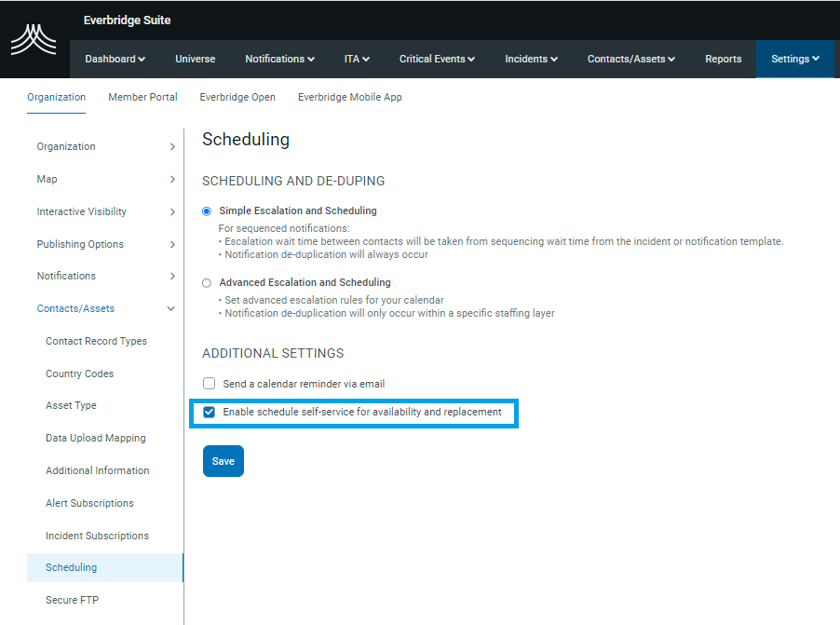Open Asset Type in sidebar
The width and height of the screenshot is (840, 625).
(71, 405)
